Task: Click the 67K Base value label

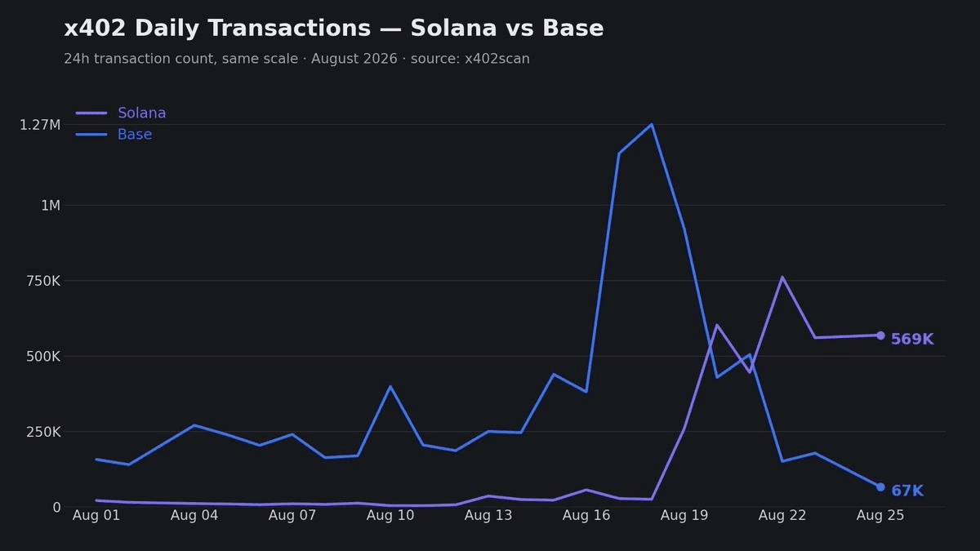Action: click(907, 491)
